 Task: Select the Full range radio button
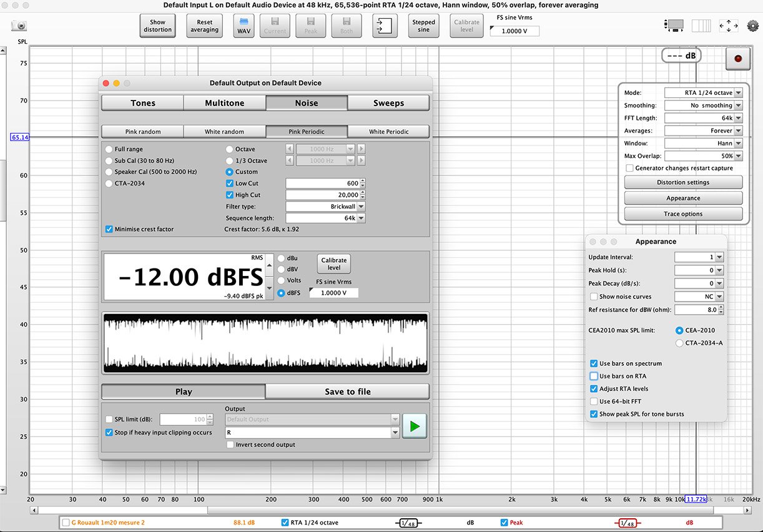(110, 149)
